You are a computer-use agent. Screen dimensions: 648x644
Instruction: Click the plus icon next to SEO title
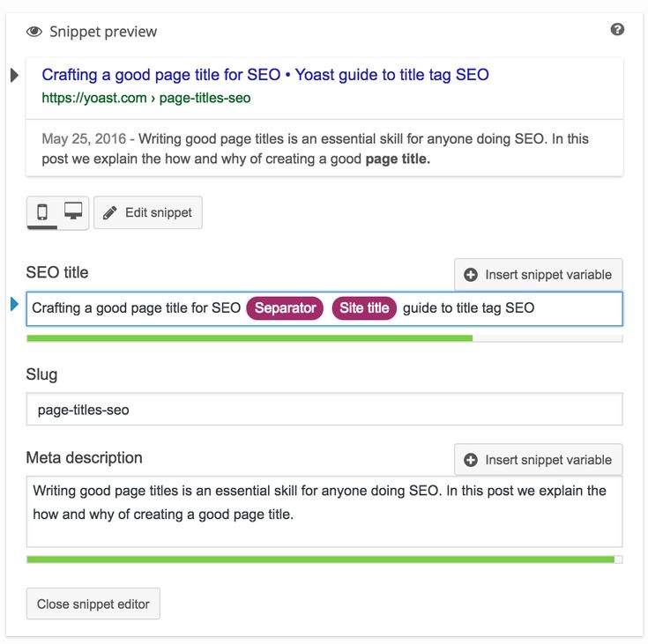tap(470, 275)
